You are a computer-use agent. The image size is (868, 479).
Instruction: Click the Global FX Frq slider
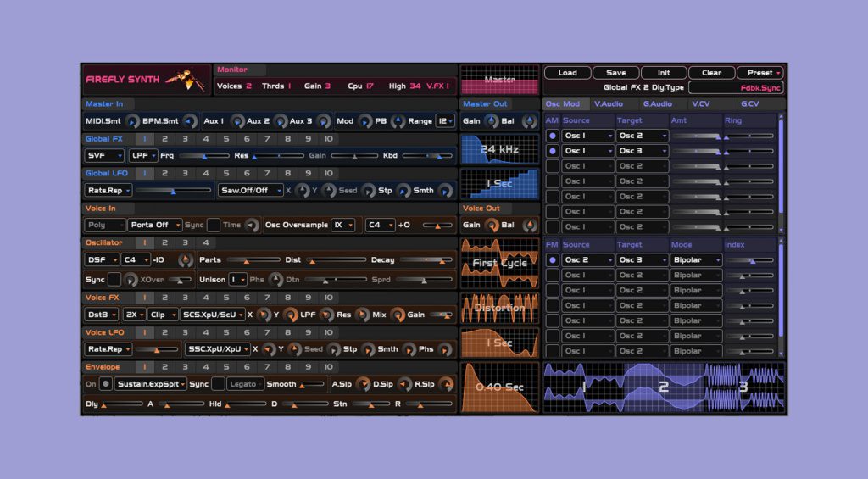tap(203, 156)
